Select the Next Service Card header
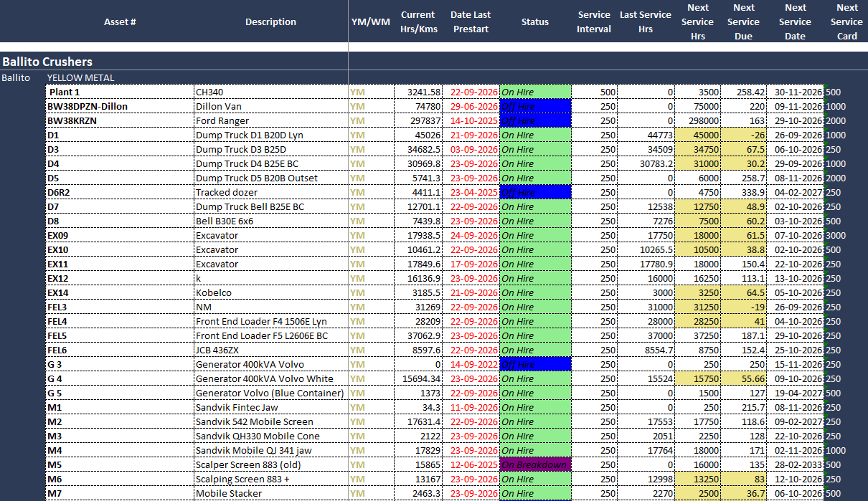Viewport: 868px width, 501px height. pyautogui.click(x=846, y=22)
